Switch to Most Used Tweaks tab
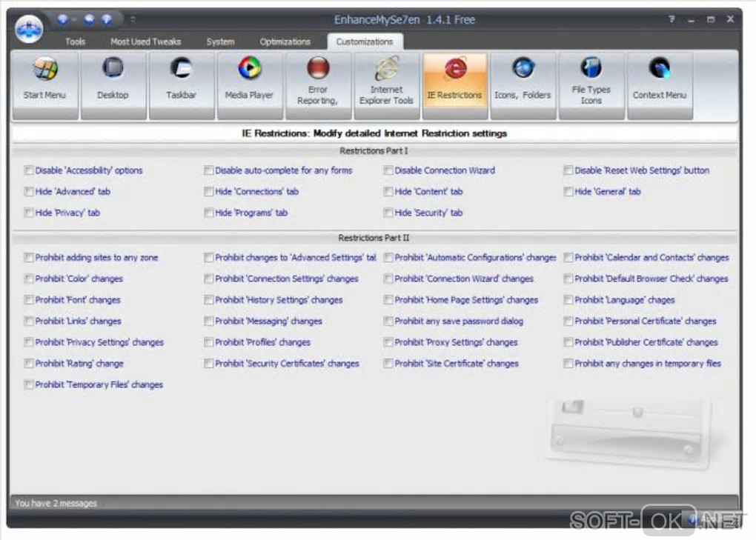Viewport: 756px width, 540px height. point(145,42)
